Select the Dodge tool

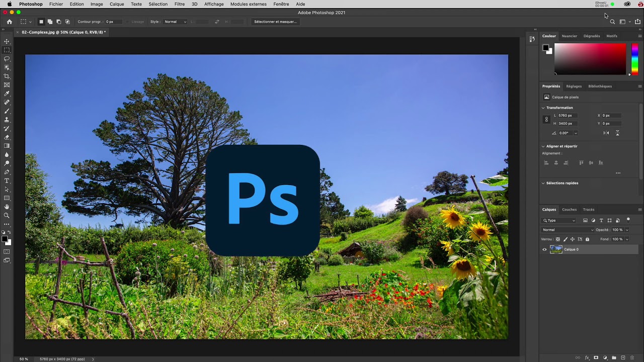(7, 163)
